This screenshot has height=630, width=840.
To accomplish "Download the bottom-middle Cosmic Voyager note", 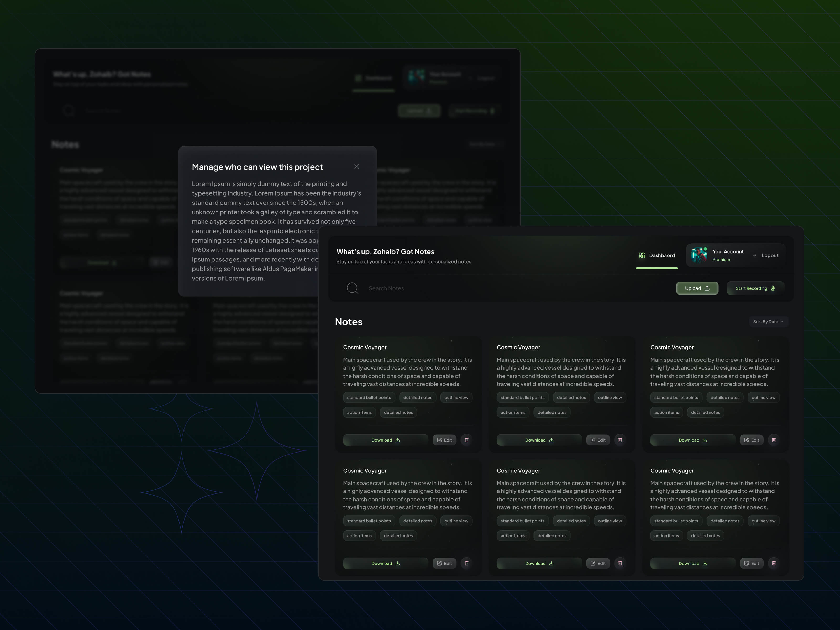I will click(x=539, y=563).
